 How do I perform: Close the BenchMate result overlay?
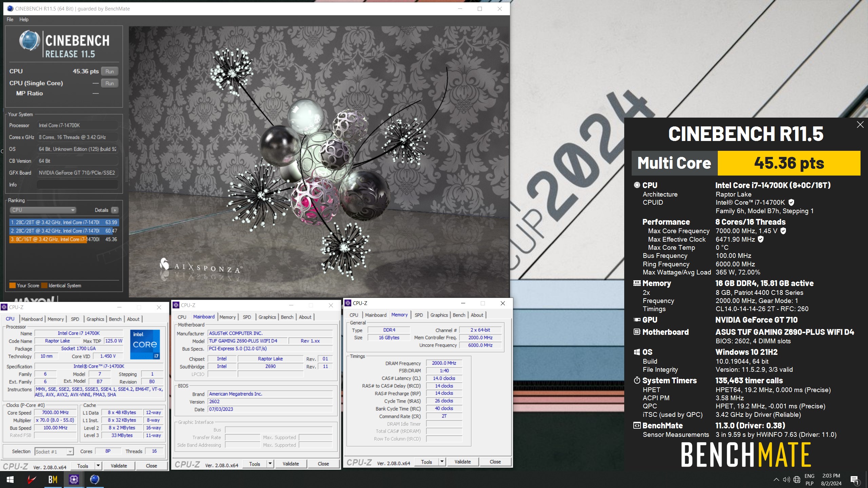pyautogui.click(x=860, y=125)
